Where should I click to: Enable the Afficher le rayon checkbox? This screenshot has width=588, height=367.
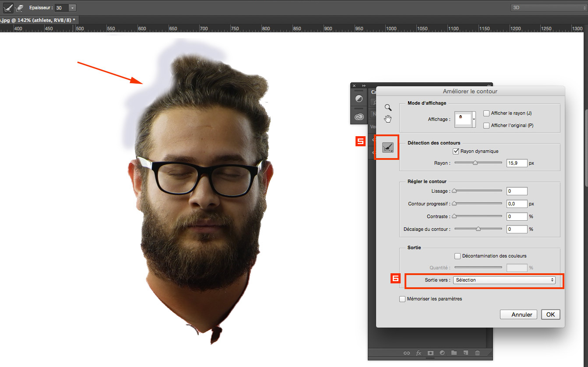[486, 113]
